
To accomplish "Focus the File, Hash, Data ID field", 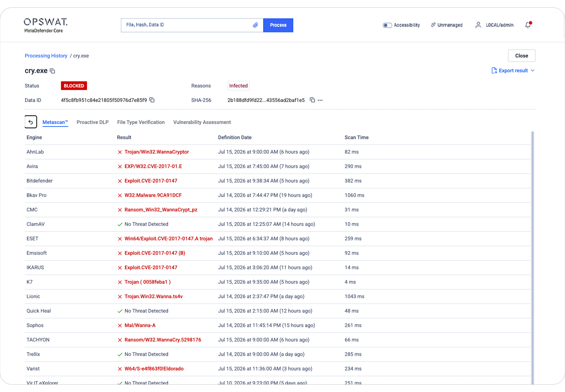I will pyautogui.click(x=187, y=25).
